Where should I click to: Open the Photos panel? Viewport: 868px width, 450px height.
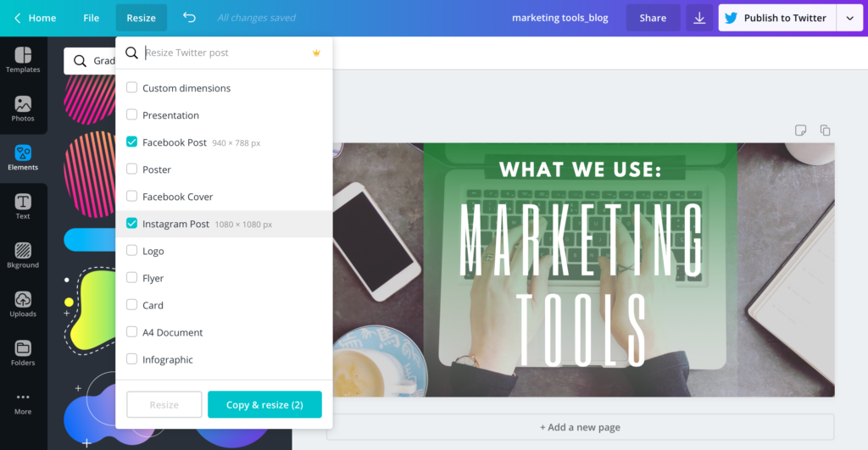(x=23, y=108)
